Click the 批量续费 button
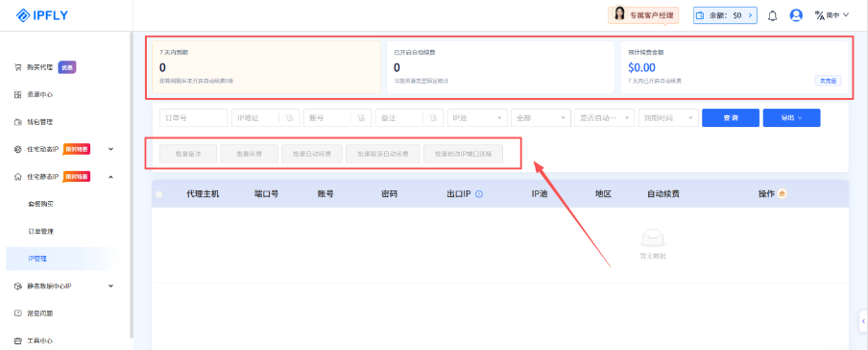This screenshot has width=868, height=350. pyautogui.click(x=249, y=154)
